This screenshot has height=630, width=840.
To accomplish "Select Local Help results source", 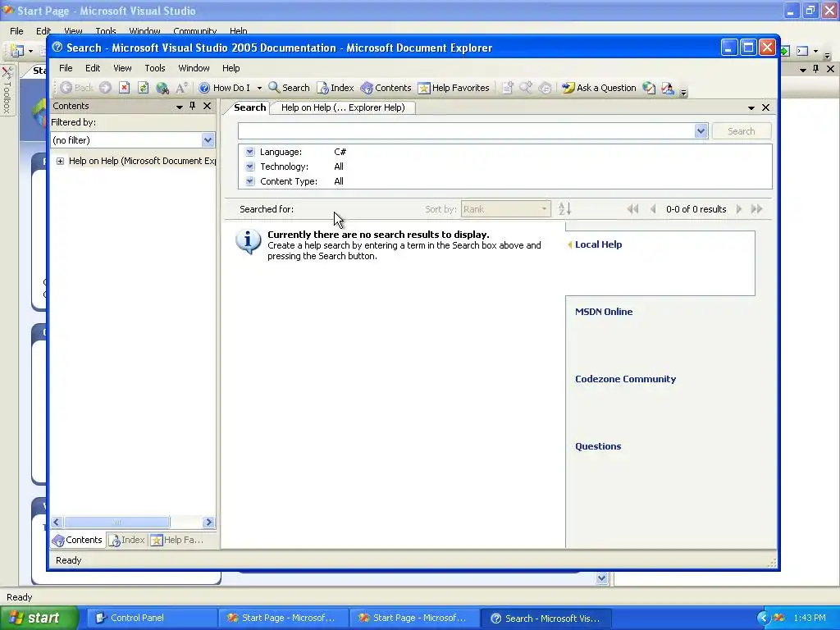I will (598, 244).
